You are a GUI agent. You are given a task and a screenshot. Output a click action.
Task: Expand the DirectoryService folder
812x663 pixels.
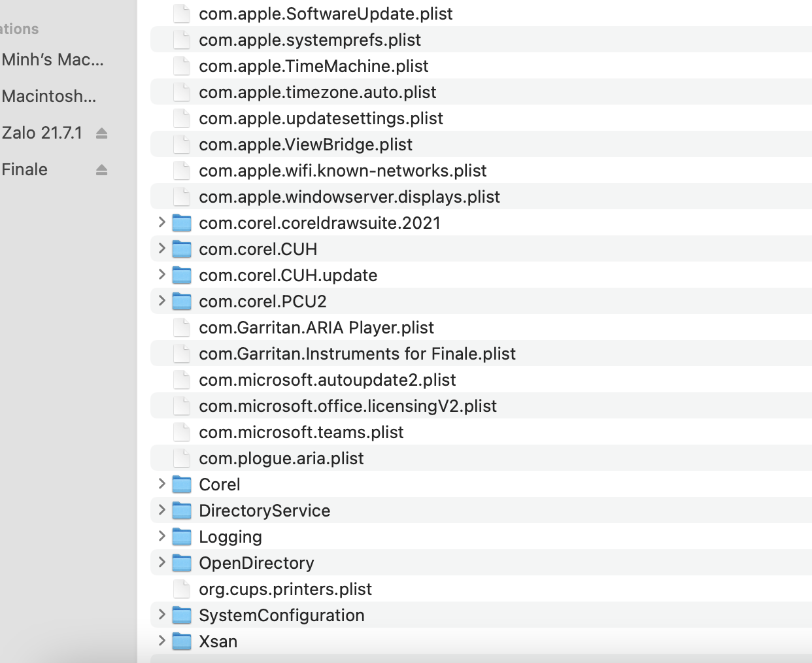click(x=161, y=510)
